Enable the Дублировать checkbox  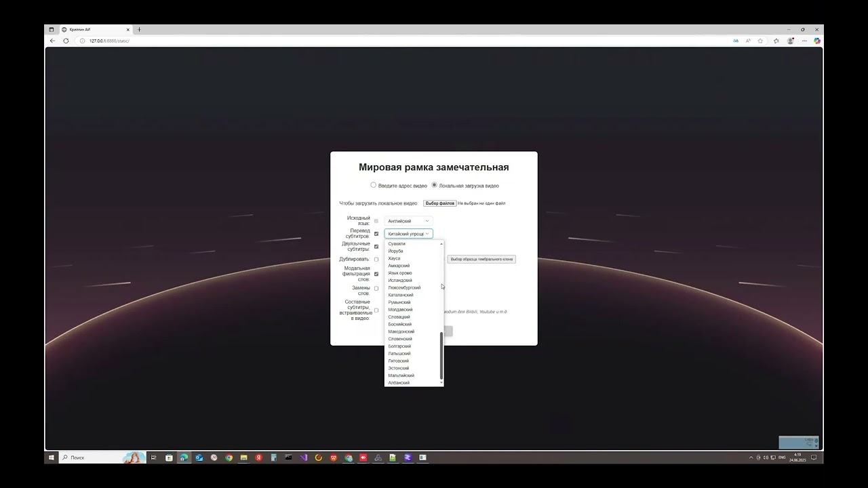point(376,260)
